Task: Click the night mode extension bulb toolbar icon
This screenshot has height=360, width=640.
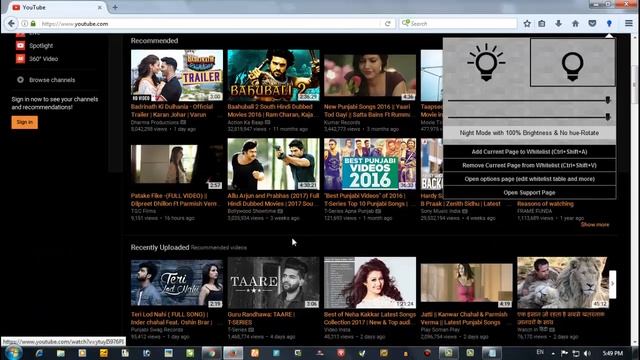Action: 609,24
